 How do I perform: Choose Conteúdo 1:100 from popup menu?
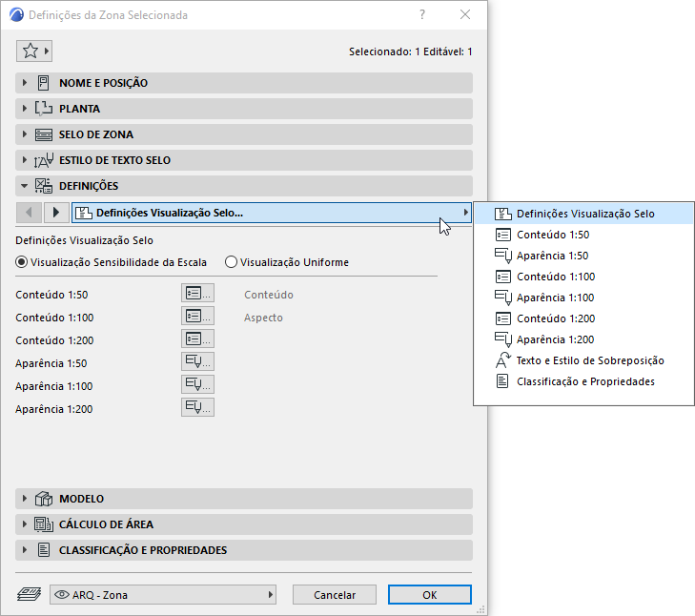583,277
